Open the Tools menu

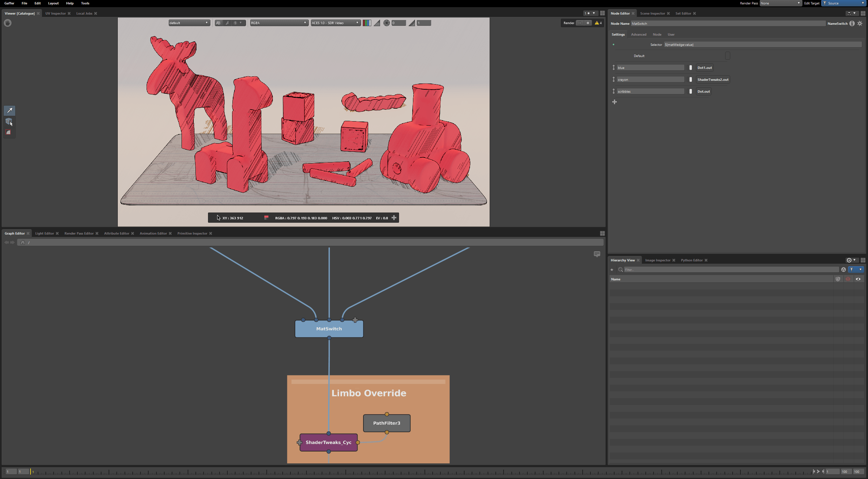(85, 3)
